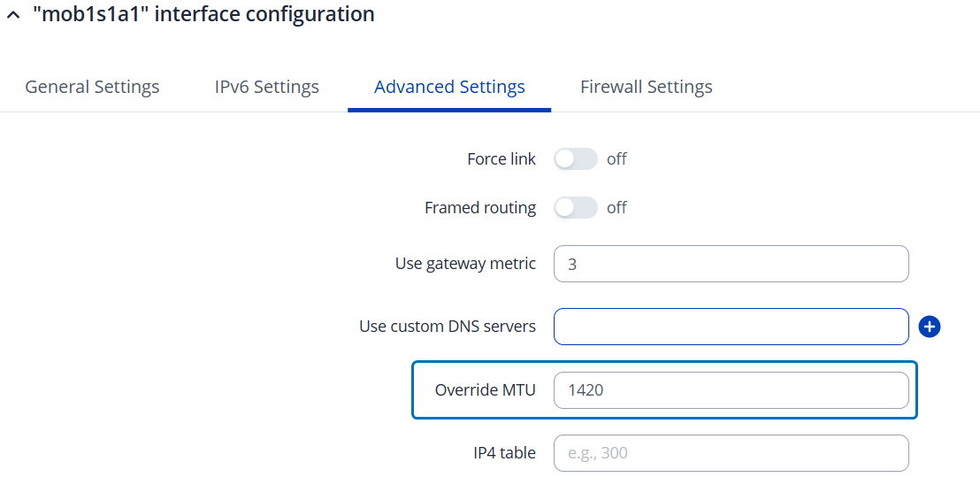Toggle the Force link switch
The image size is (980, 485).
coord(576,159)
